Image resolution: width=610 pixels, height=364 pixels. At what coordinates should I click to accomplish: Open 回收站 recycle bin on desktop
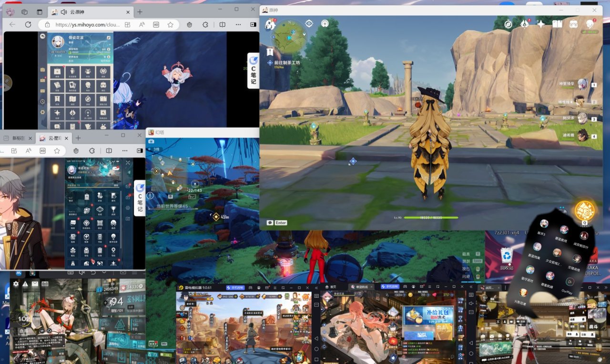tap(506, 259)
